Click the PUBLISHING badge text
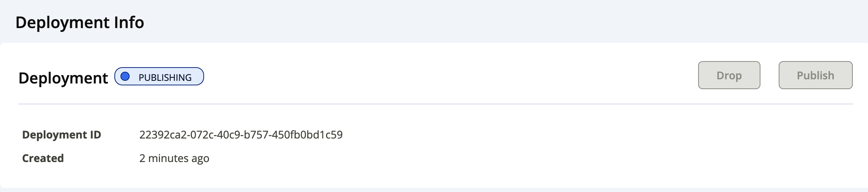The height and width of the screenshot is (192, 868). click(165, 77)
